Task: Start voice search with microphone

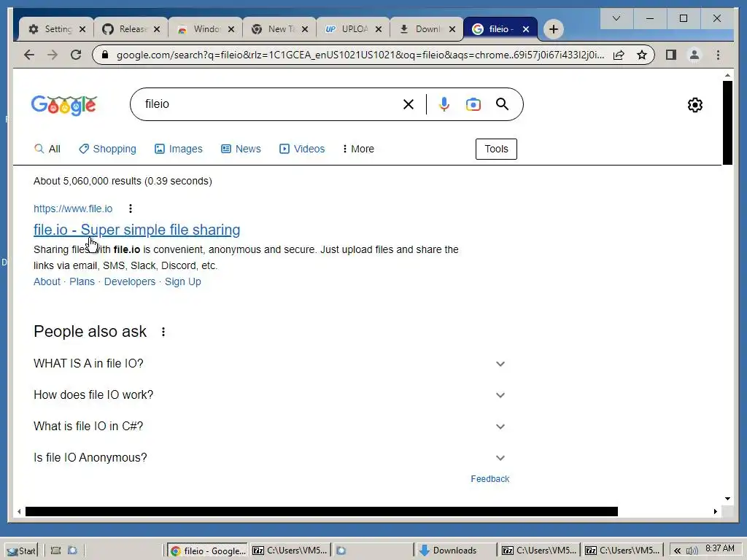Action: coord(444,104)
